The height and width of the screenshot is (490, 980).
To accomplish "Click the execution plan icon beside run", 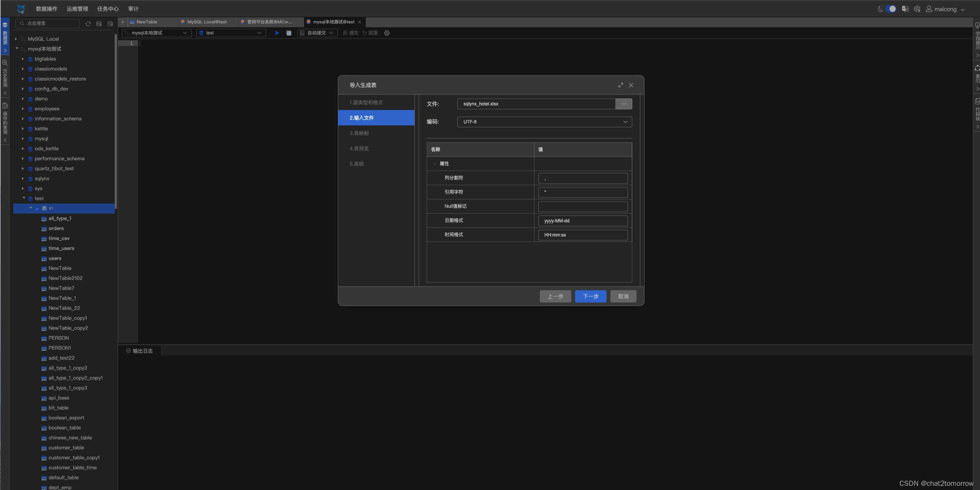I will [289, 33].
